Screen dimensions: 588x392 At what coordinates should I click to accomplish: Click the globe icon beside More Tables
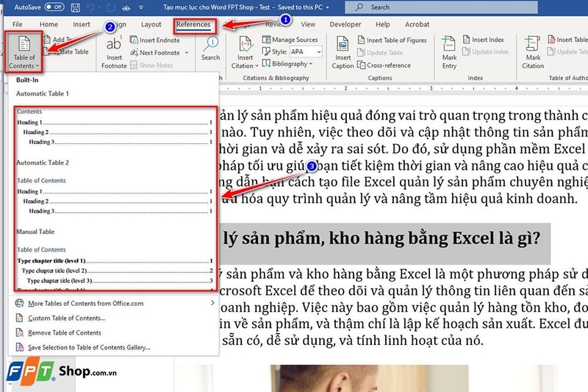(20, 303)
